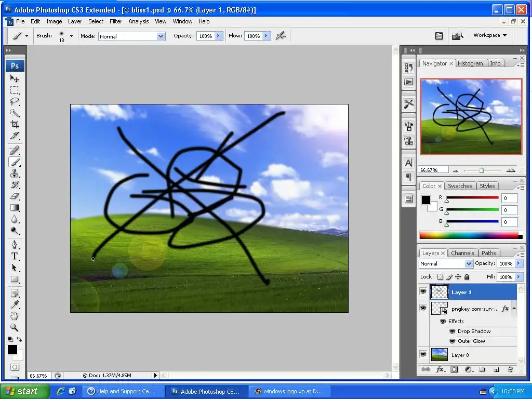The image size is (532, 399).
Task: Create a new layer button
Action: [x=496, y=369]
